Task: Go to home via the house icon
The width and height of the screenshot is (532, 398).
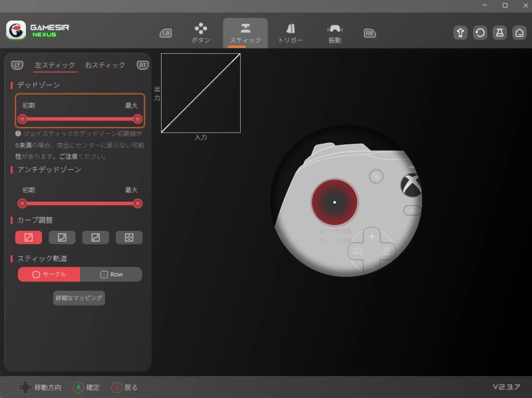Action: pos(519,33)
